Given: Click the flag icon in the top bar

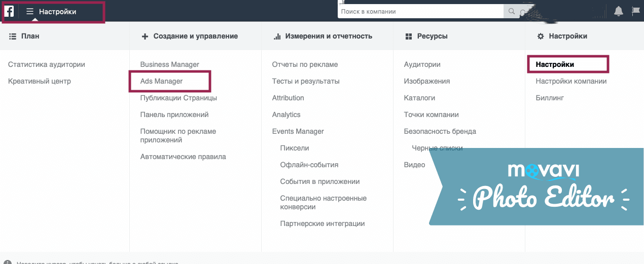Looking at the screenshot, I should point(636,11).
